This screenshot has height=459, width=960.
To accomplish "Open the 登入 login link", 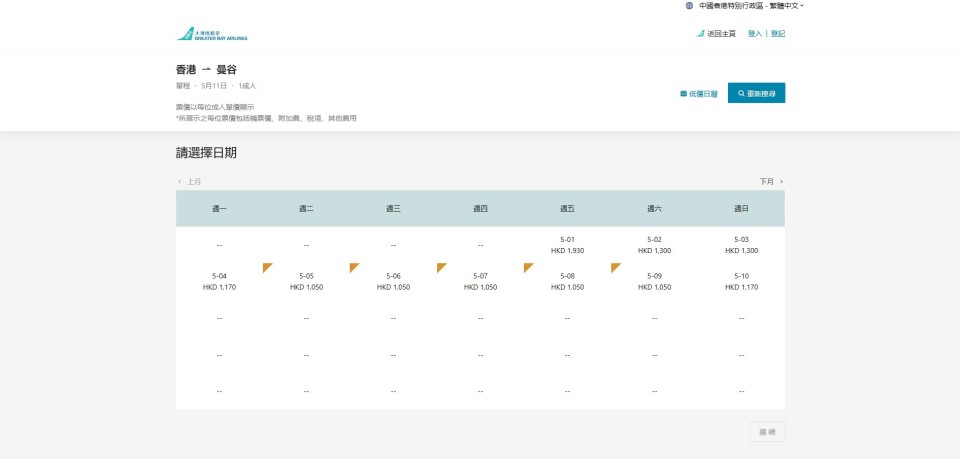I will pos(754,34).
